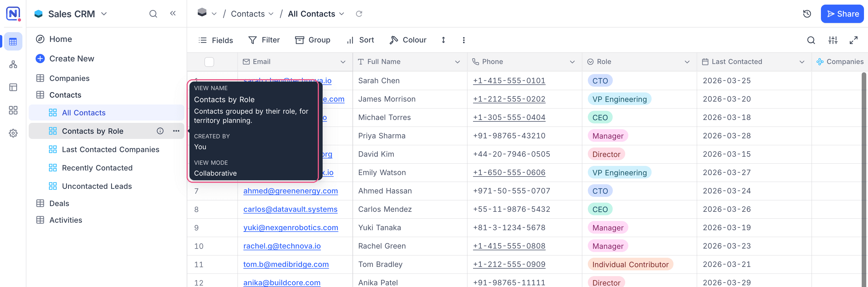Viewport: 868px width, 287px height.
Task: Click the sidebar search magnifier icon
Action: point(153,14)
